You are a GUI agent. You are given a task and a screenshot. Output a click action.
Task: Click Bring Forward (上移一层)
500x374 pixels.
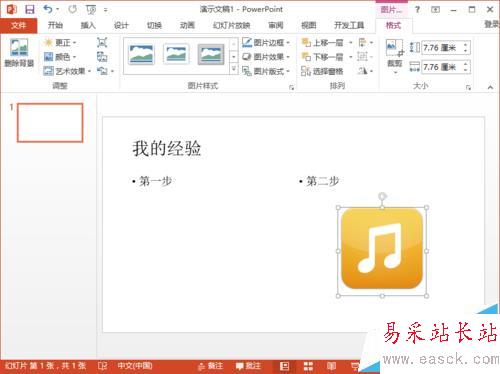323,43
